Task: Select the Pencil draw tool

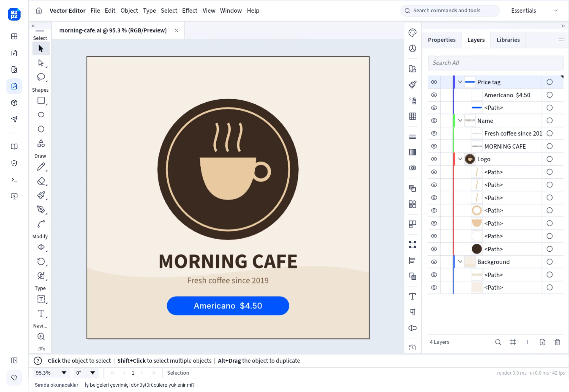Action: 41,167
